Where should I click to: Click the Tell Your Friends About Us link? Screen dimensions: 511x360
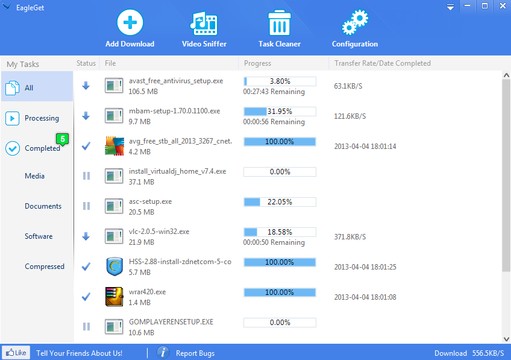pyautogui.click(x=79, y=353)
